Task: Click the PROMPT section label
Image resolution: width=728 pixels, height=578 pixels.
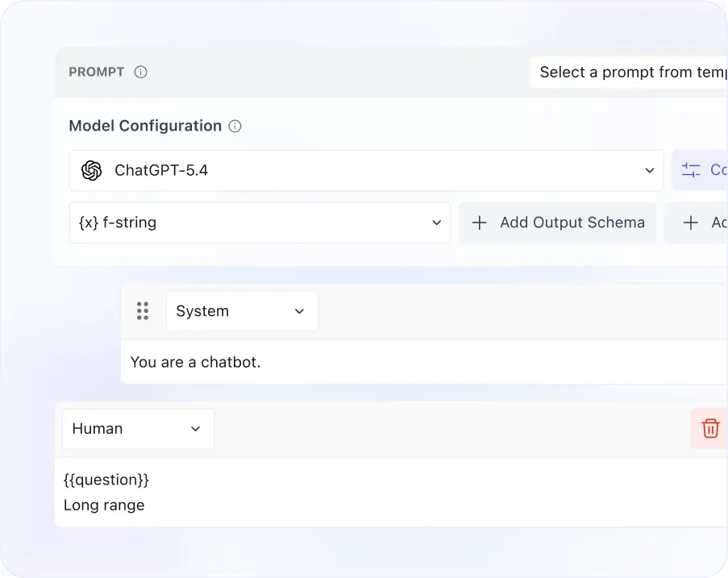Action: pyautogui.click(x=97, y=72)
